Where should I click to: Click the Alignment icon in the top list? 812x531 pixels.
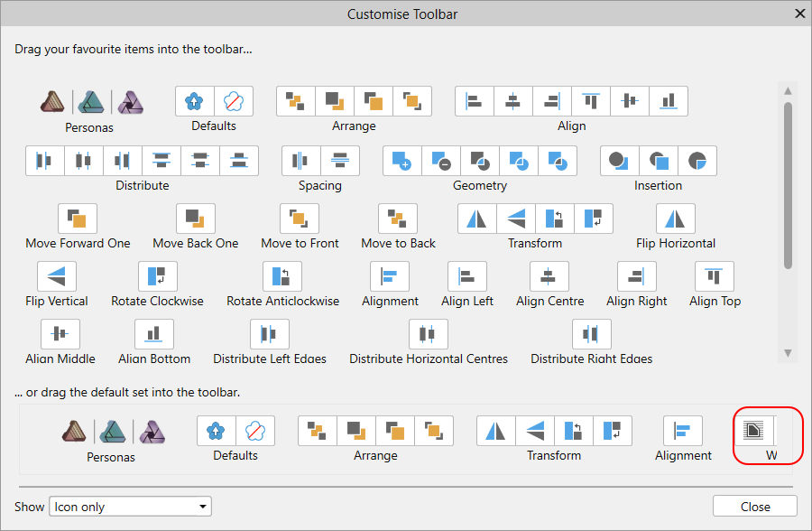click(x=390, y=276)
